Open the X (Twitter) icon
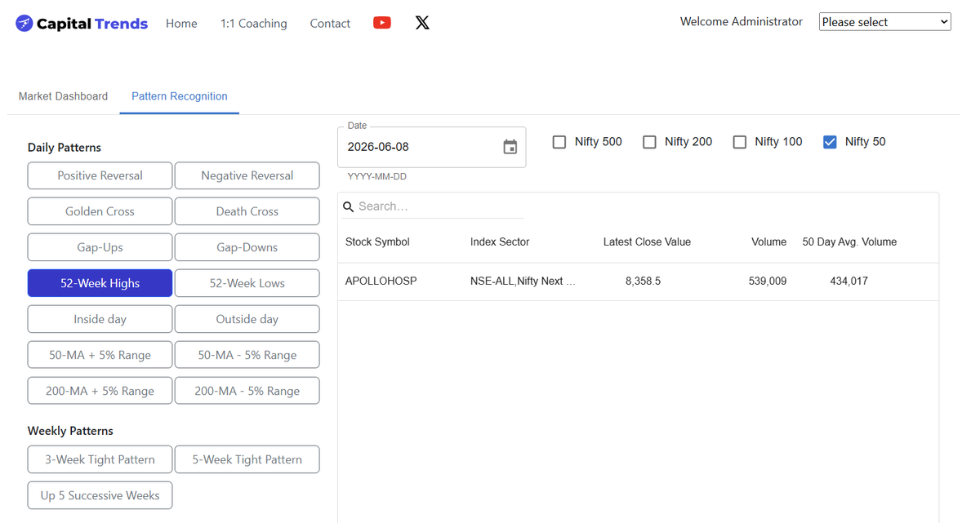Screen dimensions: 980x523 coord(422,23)
